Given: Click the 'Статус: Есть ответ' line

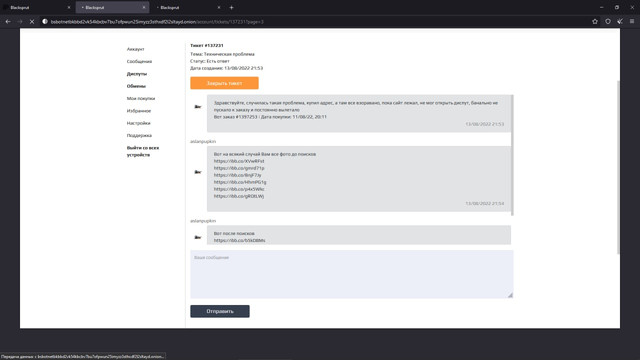Looking at the screenshot, I should [210, 61].
